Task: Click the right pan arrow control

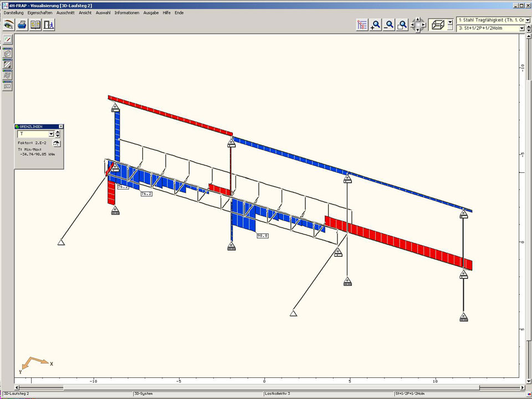Action: pyautogui.click(x=424, y=24)
